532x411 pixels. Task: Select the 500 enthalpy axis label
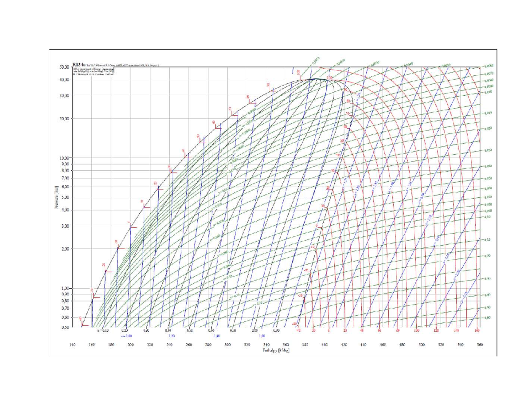[x=422, y=344]
